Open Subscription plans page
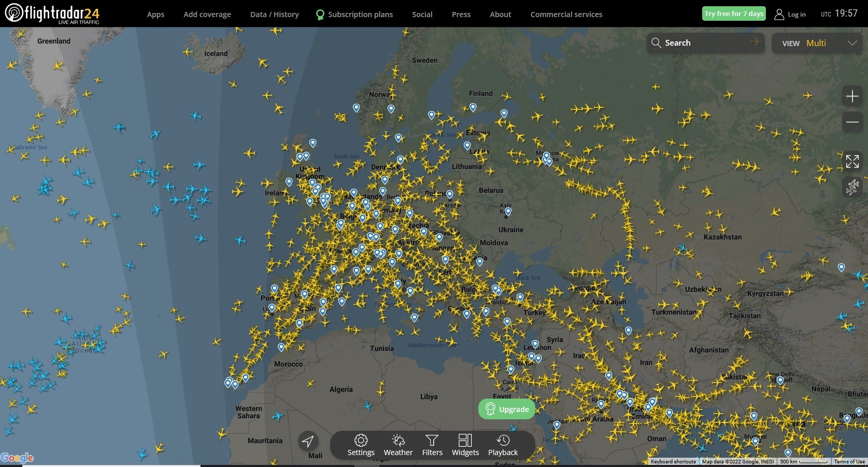Viewport: 868px width, 467px height. [x=354, y=15]
